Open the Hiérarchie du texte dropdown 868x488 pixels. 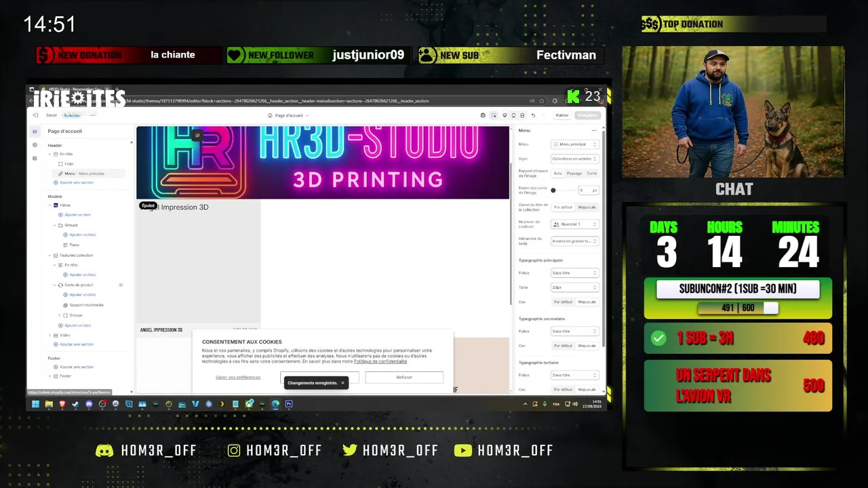574,241
